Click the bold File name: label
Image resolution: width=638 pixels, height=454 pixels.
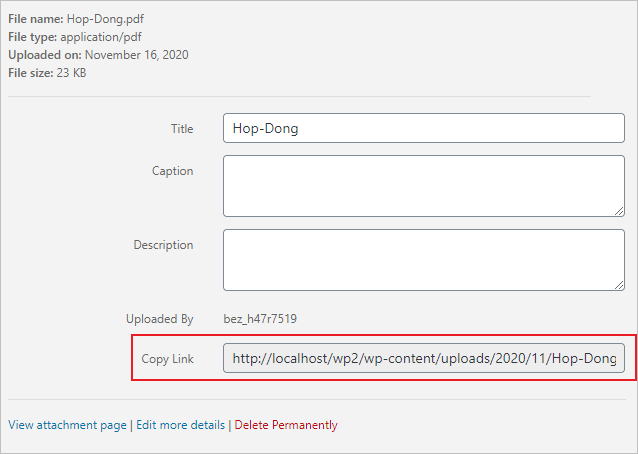tap(36, 19)
